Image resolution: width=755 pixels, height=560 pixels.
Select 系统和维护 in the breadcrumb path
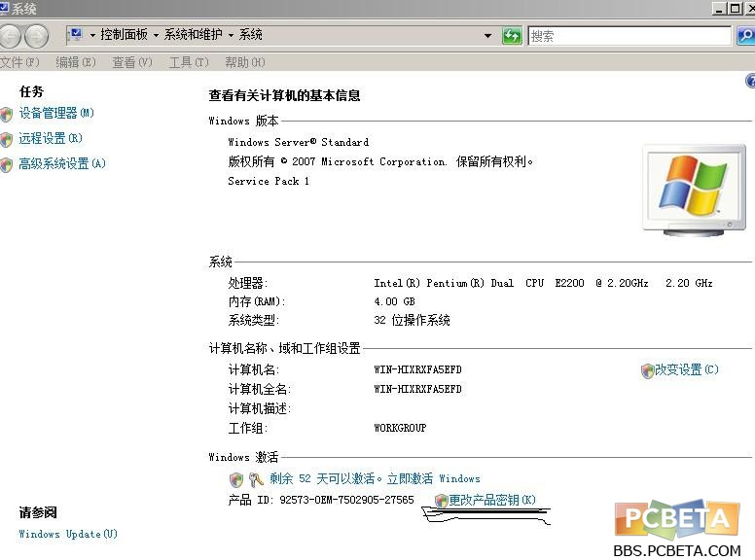(193, 35)
